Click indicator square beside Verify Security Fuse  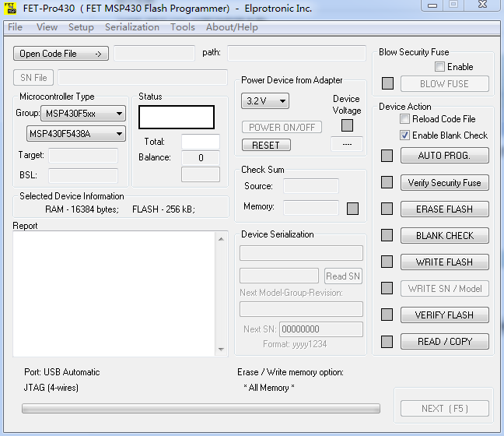[x=387, y=182]
